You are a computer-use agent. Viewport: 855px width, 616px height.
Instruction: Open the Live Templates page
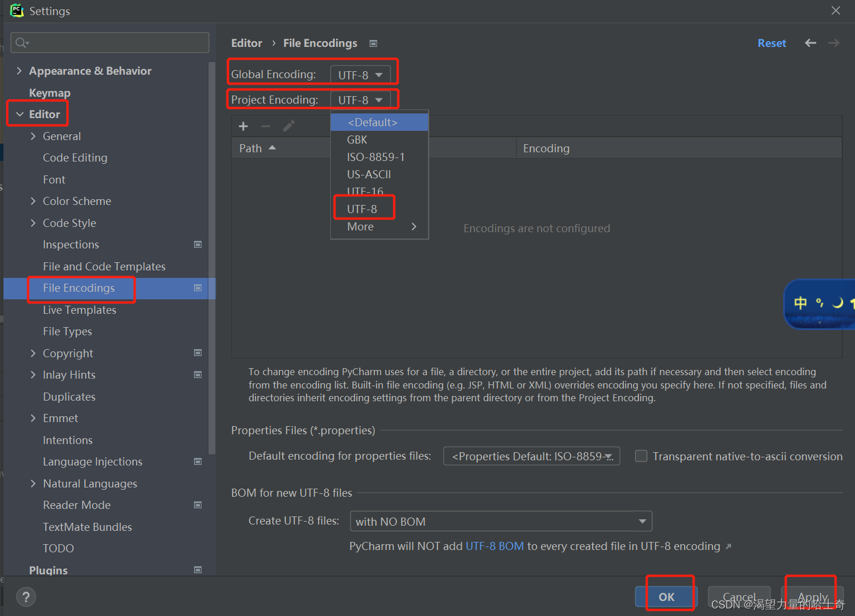click(79, 310)
